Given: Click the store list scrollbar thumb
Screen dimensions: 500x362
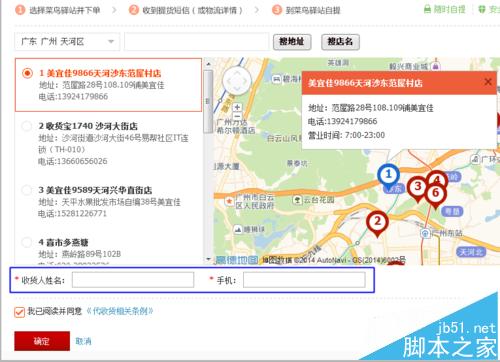Looking at the screenshot, I should 209,101.
